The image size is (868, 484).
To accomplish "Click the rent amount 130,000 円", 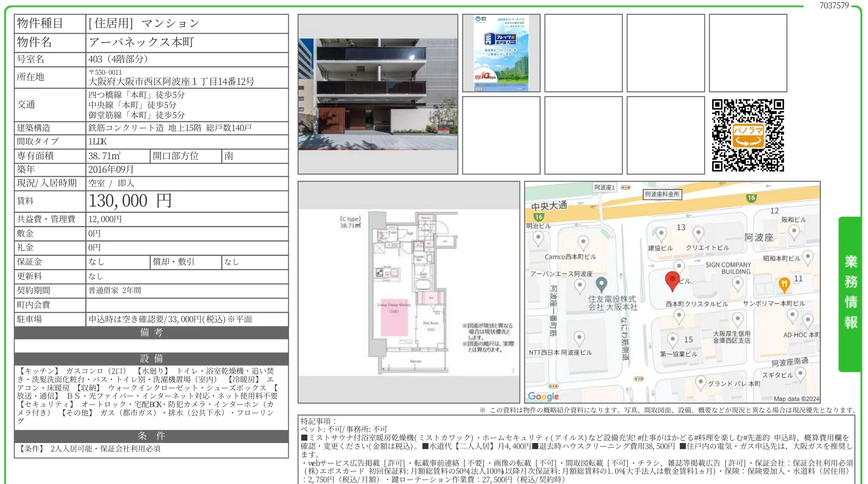I will coord(130,201).
